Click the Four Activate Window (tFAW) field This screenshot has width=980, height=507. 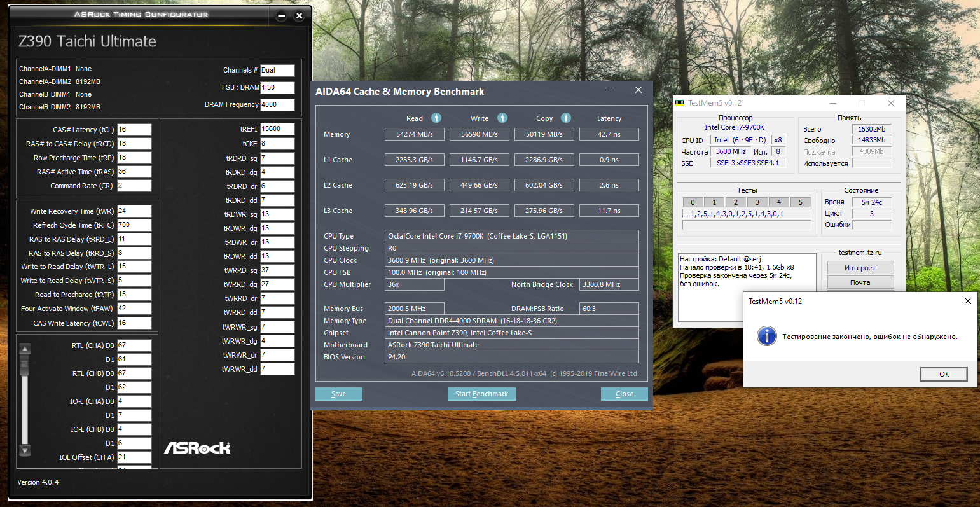134,309
